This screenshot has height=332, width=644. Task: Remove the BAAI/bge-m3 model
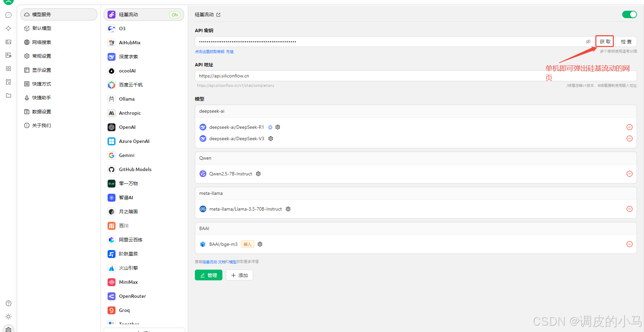click(x=630, y=244)
